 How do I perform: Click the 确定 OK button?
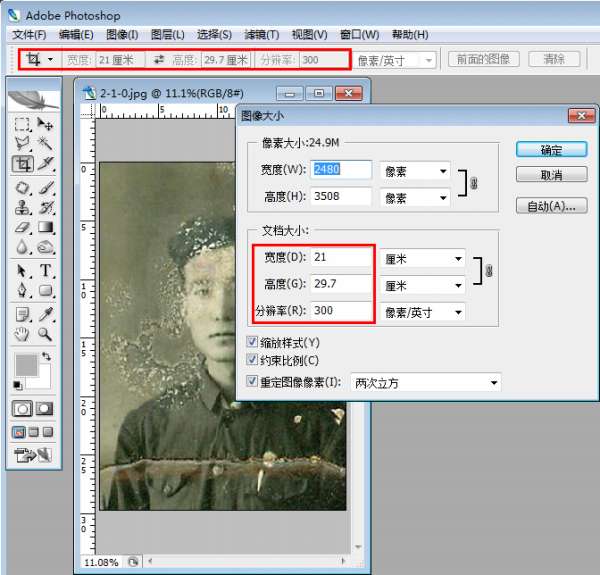pos(551,150)
